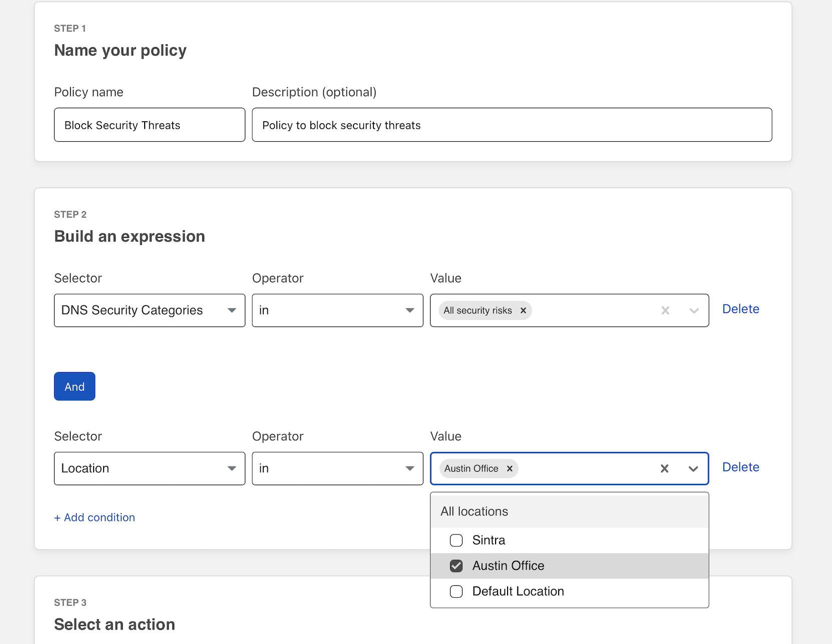
Task: Delete the DNS Security Categories condition
Action: point(740,309)
